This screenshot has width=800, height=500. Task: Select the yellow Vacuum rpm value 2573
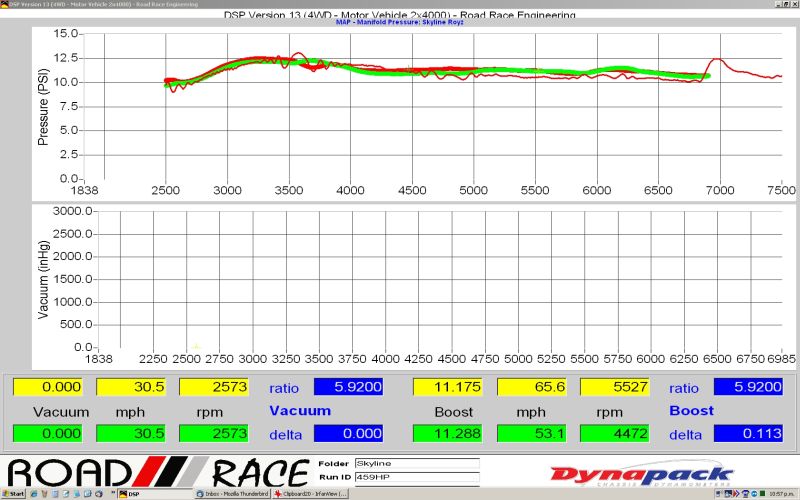[x=213, y=387]
